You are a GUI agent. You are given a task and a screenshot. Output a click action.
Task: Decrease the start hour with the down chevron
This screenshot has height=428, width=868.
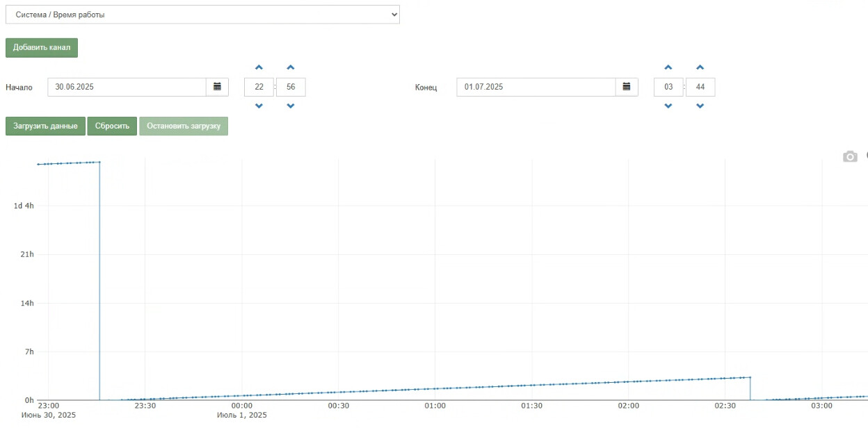coord(259,106)
